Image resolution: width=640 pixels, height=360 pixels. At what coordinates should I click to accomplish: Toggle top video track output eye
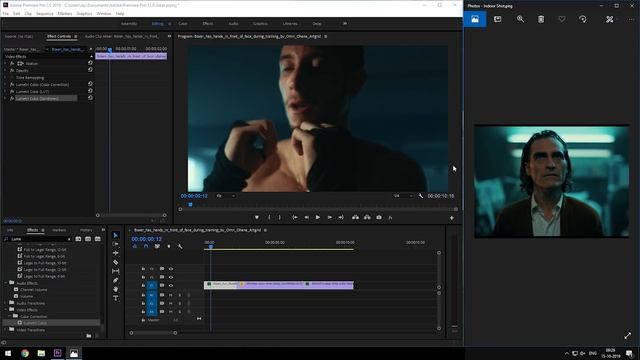pos(171,269)
